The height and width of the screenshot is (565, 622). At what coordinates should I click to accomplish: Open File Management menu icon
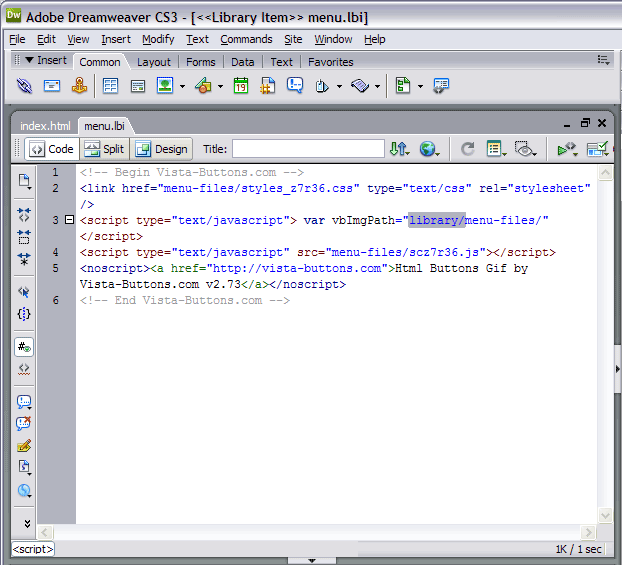pos(399,149)
